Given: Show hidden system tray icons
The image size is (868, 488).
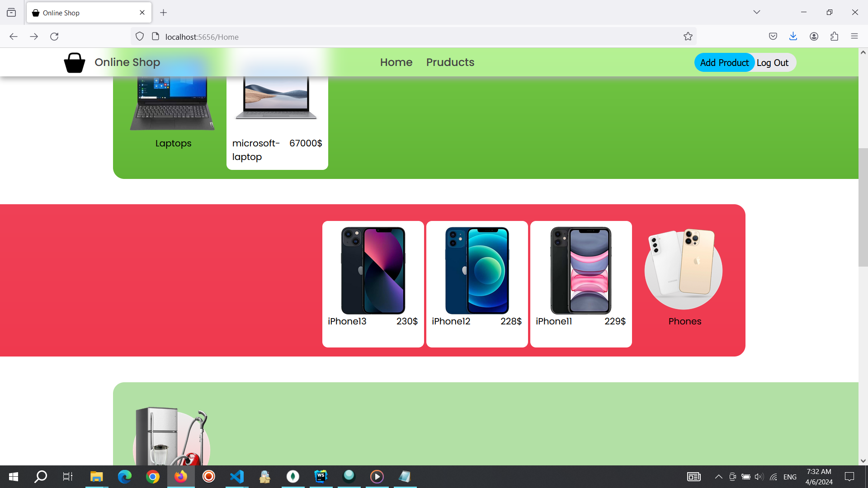Looking at the screenshot, I should pyautogui.click(x=718, y=477).
